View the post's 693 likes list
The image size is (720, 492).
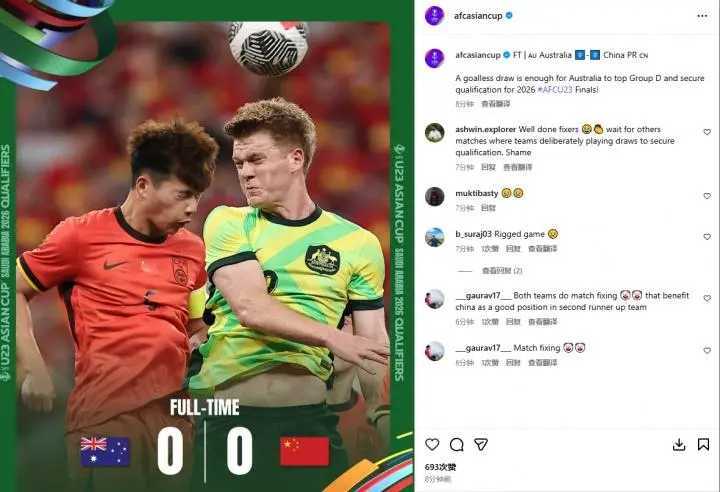coord(440,467)
